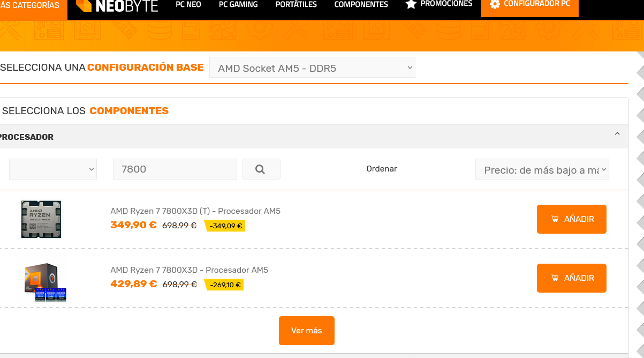Click the -349,09 € discount badge
The height and width of the screenshot is (358, 644).
click(x=225, y=226)
